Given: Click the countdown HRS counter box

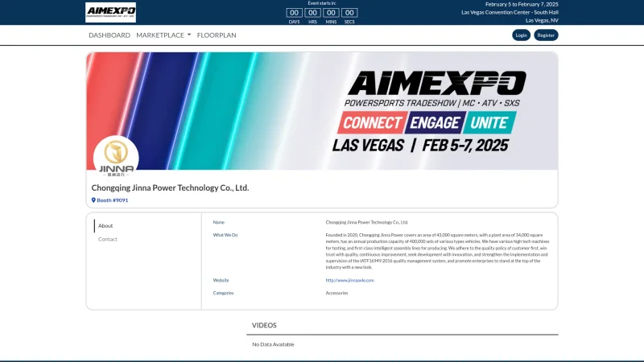Looking at the screenshot, I should (x=312, y=13).
